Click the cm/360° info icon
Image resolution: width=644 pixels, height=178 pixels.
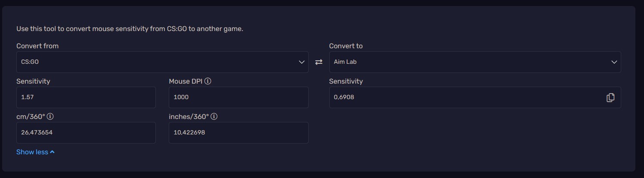(50, 116)
